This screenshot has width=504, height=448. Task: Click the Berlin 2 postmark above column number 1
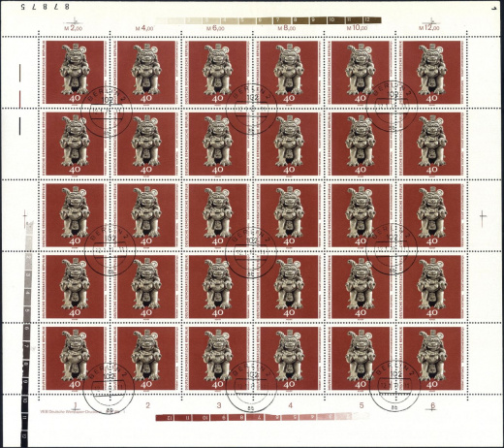[109, 388]
